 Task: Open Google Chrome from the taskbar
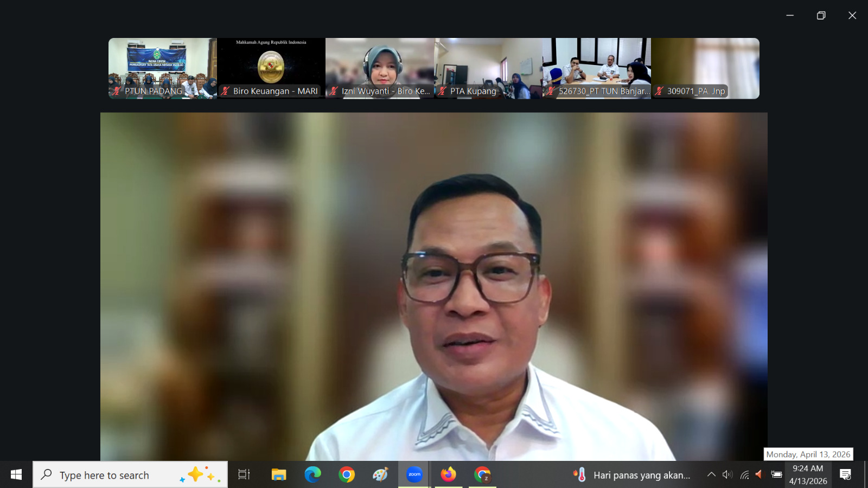coord(347,474)
